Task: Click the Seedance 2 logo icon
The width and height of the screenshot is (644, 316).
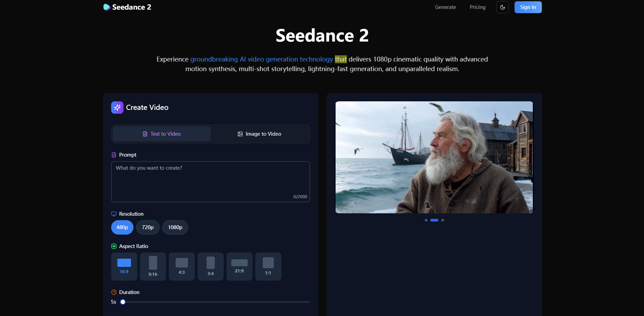Action: [106, 7]
